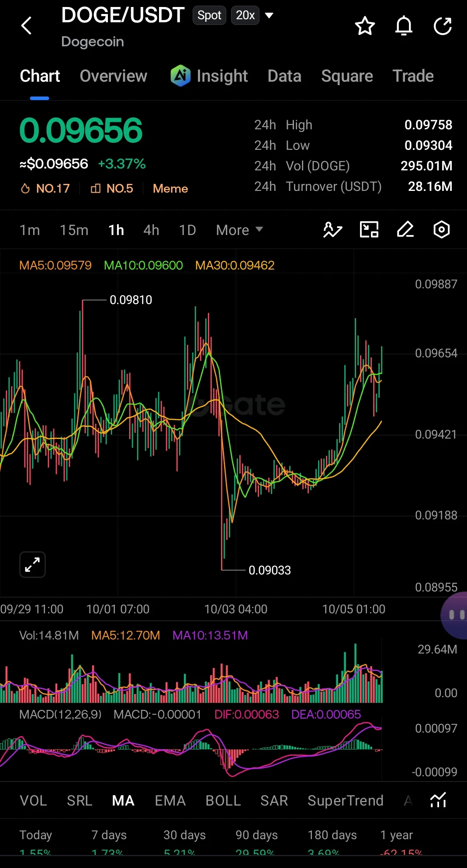
Task: Select the 1h timeframe
Action: click(116, 230)
